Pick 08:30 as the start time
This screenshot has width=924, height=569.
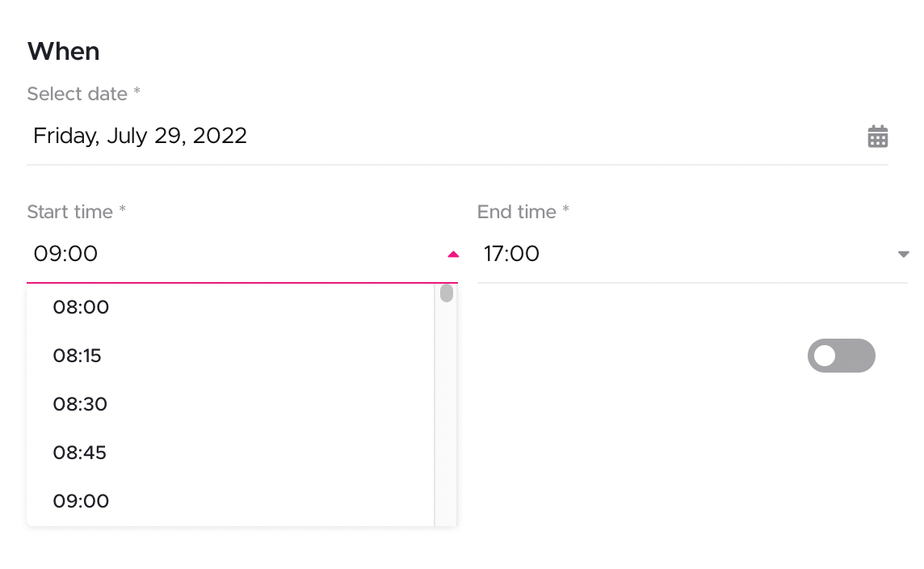tap(80, 404)
